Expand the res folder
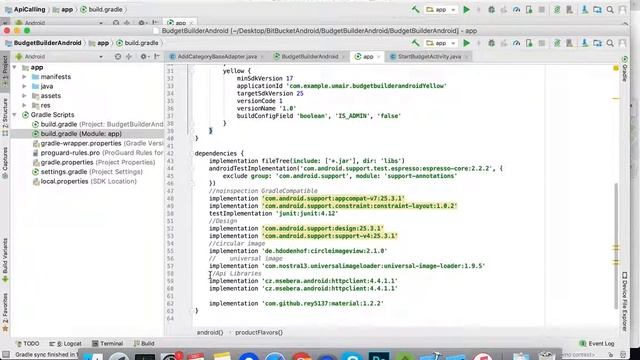This screenshot has width=640, height=360. 24,105
